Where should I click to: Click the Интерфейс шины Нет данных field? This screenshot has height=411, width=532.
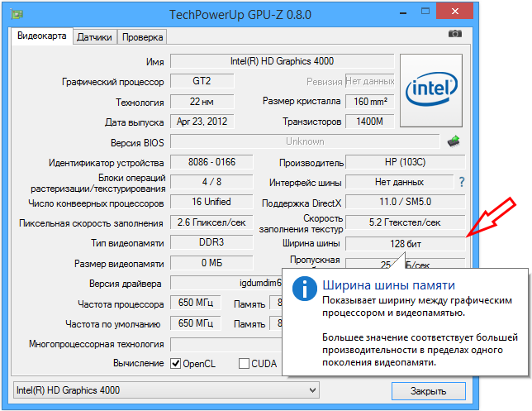tap(399, 182)
